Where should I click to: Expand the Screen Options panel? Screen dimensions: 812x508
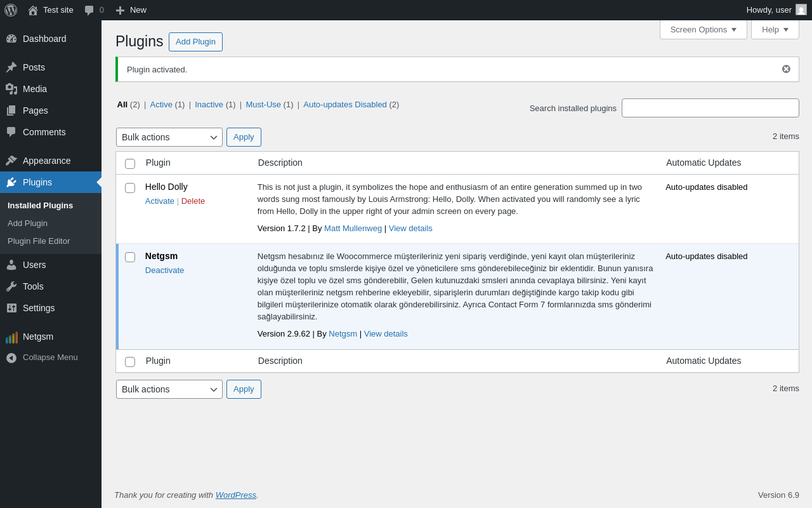704,29
